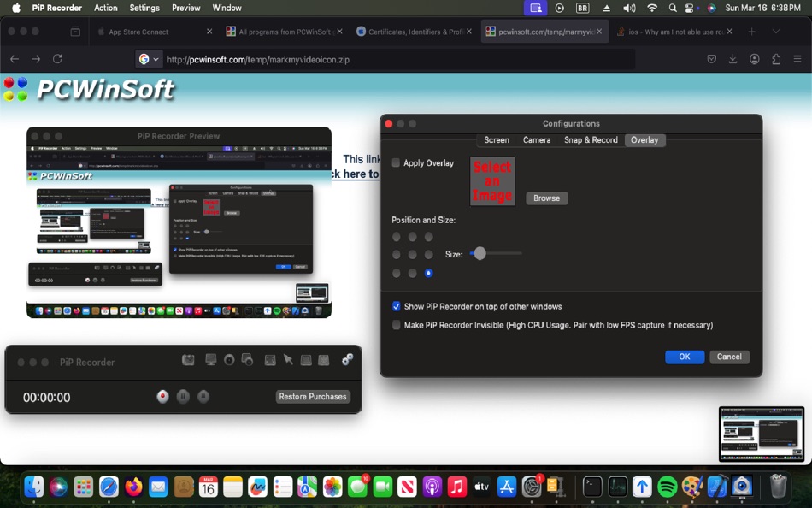812x508 pixels.
Task: Start recording with red record button
Action: 162,397
